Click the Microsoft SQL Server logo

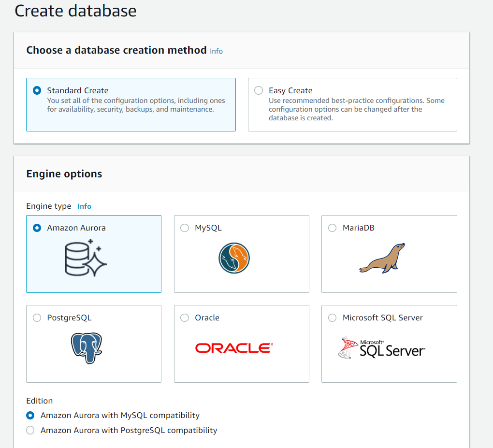point(381,348)
